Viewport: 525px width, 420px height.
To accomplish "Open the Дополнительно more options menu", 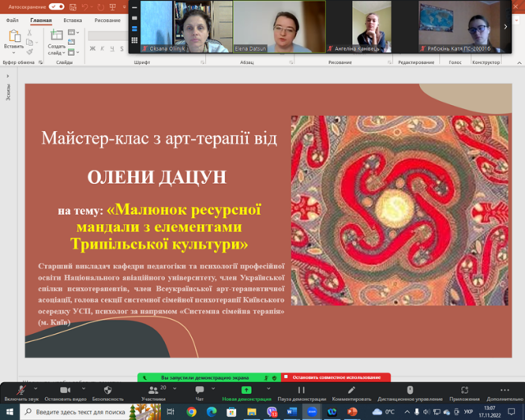I will (x=505, y=393).
